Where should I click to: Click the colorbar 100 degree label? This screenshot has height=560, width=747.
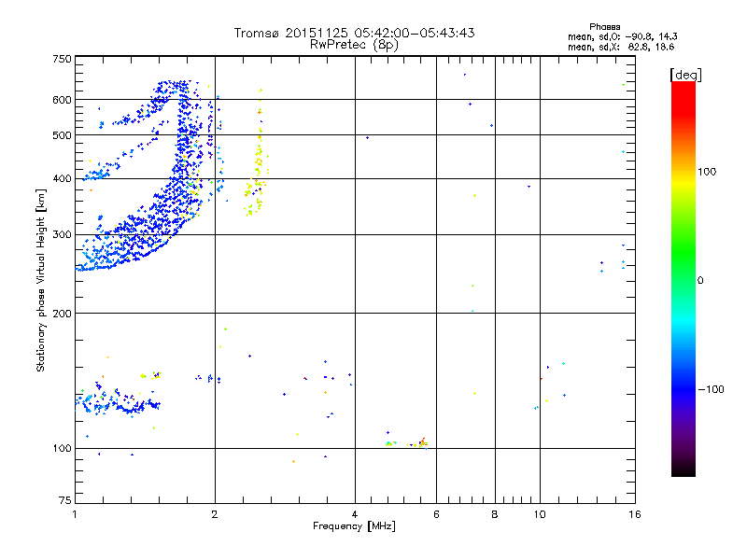click(x=707, y=172)
